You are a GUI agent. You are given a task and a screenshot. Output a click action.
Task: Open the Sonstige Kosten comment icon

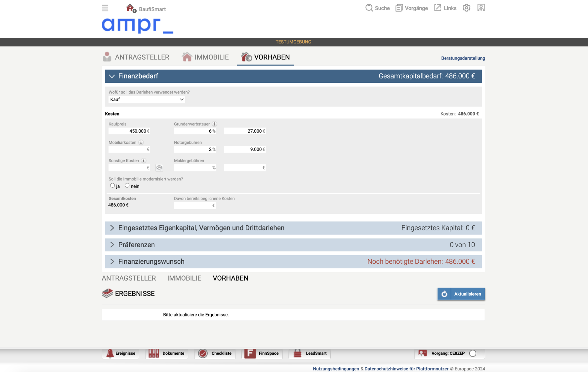159,168
